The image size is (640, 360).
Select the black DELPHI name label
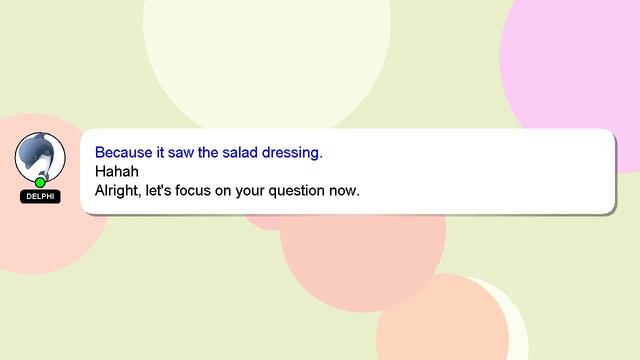click(40, 196)
